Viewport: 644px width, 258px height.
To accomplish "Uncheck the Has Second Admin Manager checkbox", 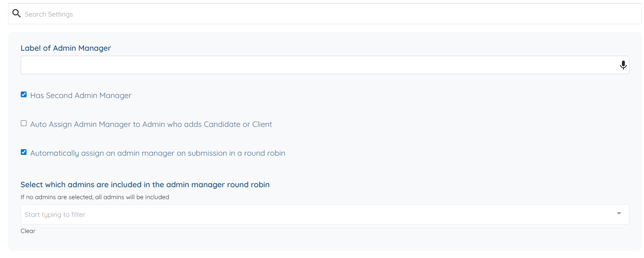I will (24, 95).
